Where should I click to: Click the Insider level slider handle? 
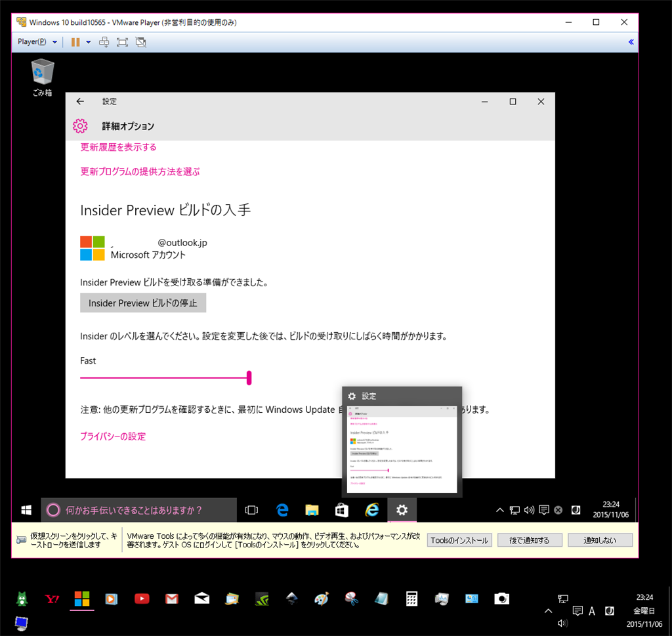pyautogui.click(x=249, y=378)
